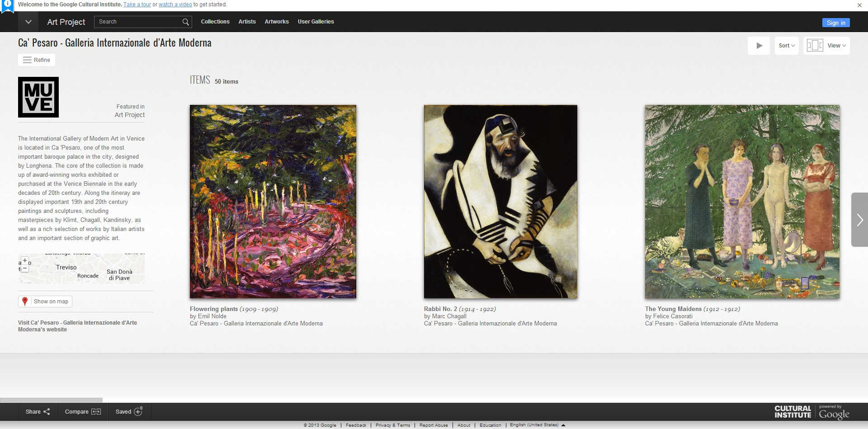The image size is (868, 429).
Task: Click the Compare button
Action: point(83,412)
